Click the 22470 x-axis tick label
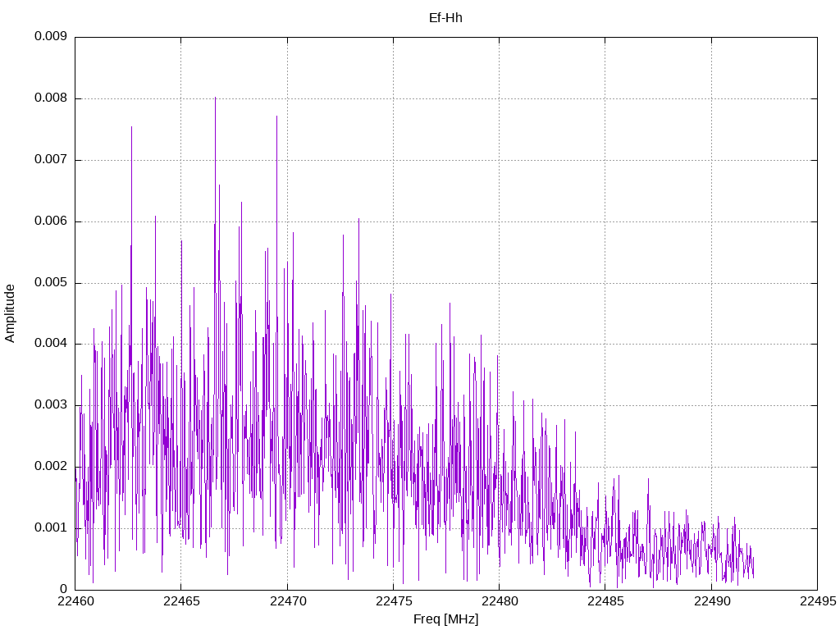840x630 pixels. (x=288, y=601)
